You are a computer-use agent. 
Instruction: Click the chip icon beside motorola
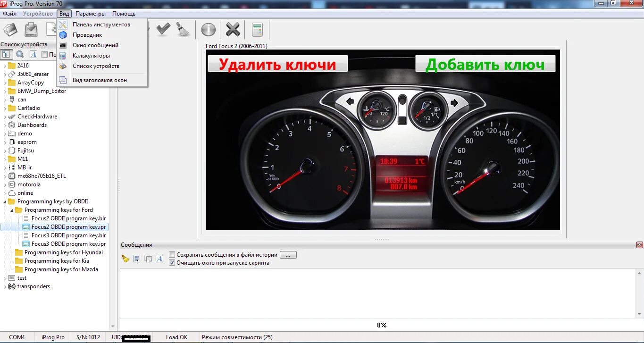(x=12, y=184)
